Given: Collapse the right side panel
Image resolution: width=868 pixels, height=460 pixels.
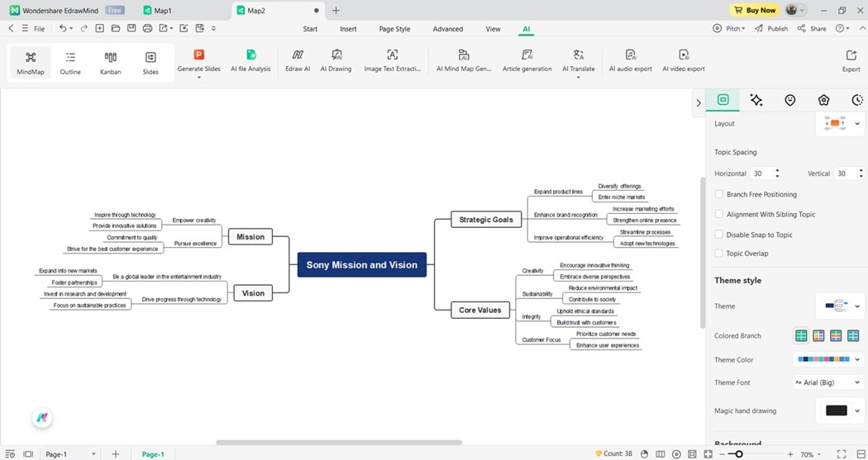Looking at the screenshot, I should pyautogui.click(x=698, y=102).
